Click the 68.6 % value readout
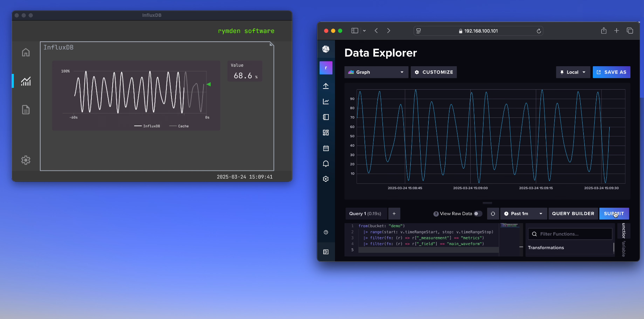 [x=245, y=76]
